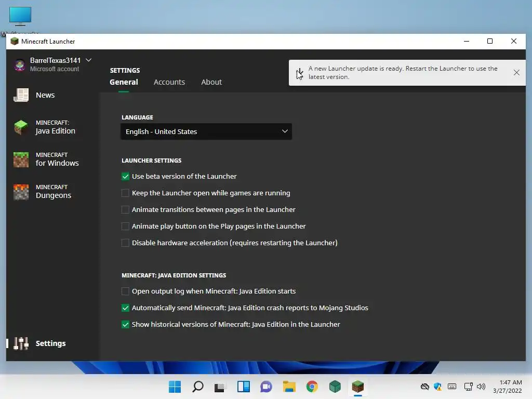Open the Widgets taskbar icon
This screenshot has width=532, height=399.
[244, 387]
